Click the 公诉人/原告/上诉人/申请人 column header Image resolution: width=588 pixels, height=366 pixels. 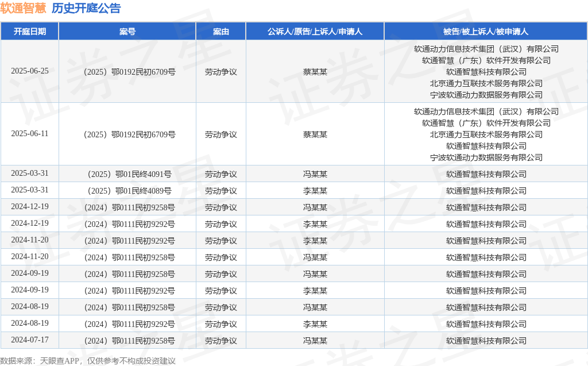coord(315,32)
